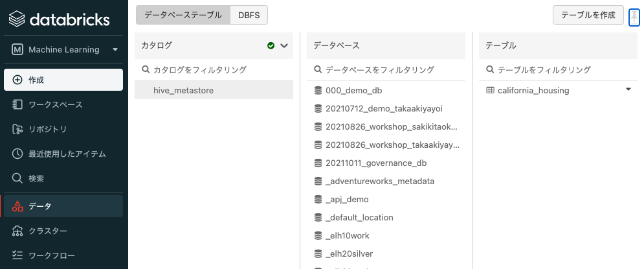Click database icon beside 000_demo_db
Screen dimensions: 644x269
[318, 91]
